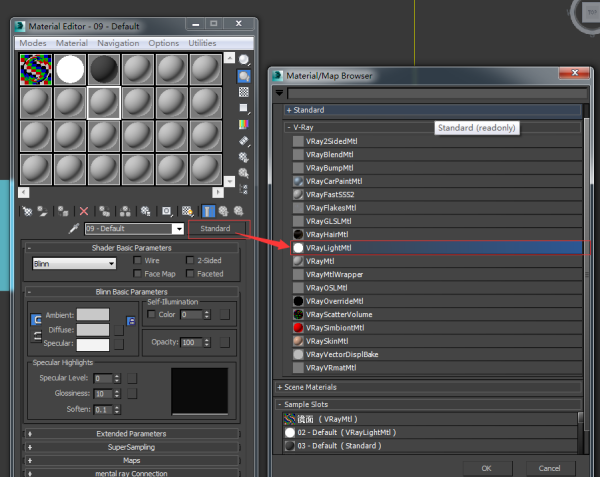Open the Modes menu
Screen dimensions: 600x477
point(33,43)
